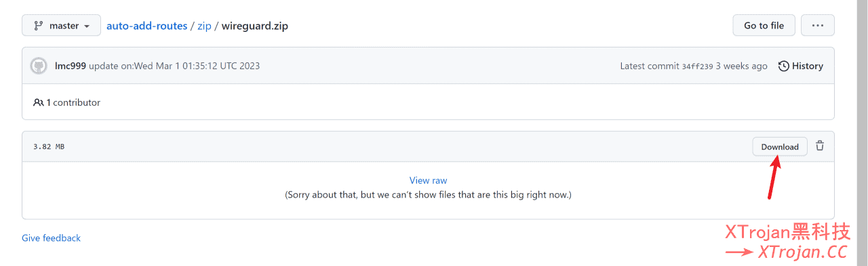Open the lmc999 author profile link
Screen dimensions: 868x266
tap(71, 66)
